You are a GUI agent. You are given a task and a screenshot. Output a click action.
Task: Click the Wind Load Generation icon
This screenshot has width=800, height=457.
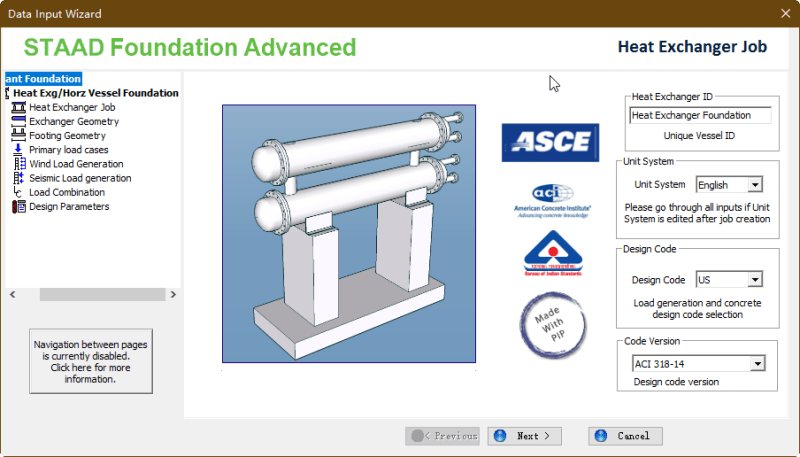click(19, 164)
